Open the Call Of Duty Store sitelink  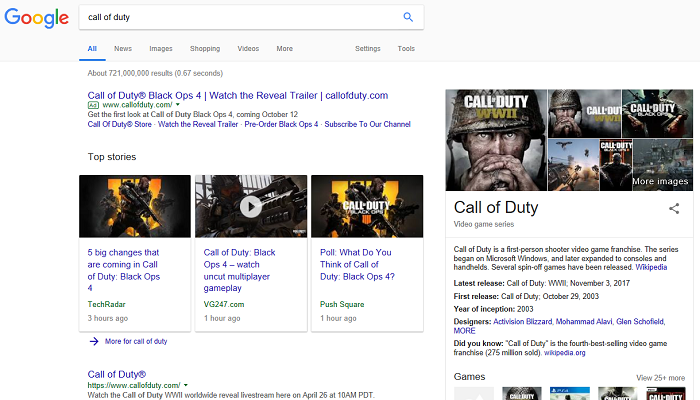point(120,124)
